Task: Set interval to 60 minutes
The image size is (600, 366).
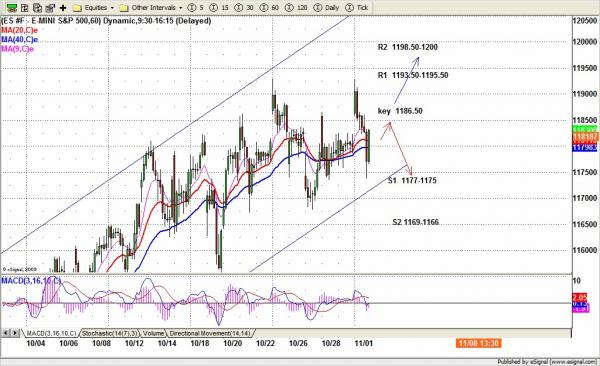Action: 269,8
